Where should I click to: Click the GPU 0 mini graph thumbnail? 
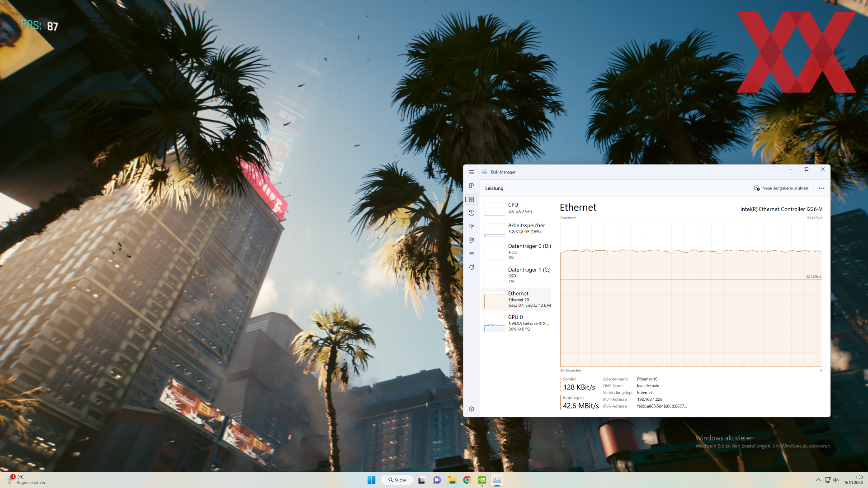[x=494, y=323]
